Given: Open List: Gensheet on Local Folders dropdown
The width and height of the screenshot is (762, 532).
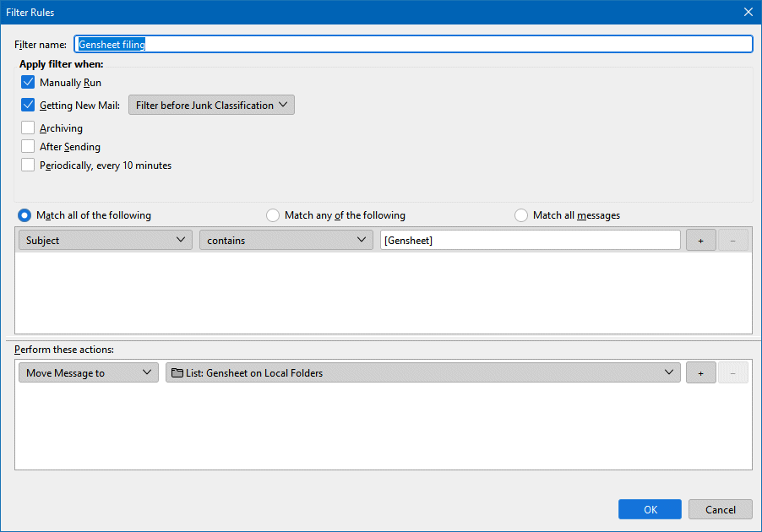Looking at the screenshot, I should coord(422,372).
